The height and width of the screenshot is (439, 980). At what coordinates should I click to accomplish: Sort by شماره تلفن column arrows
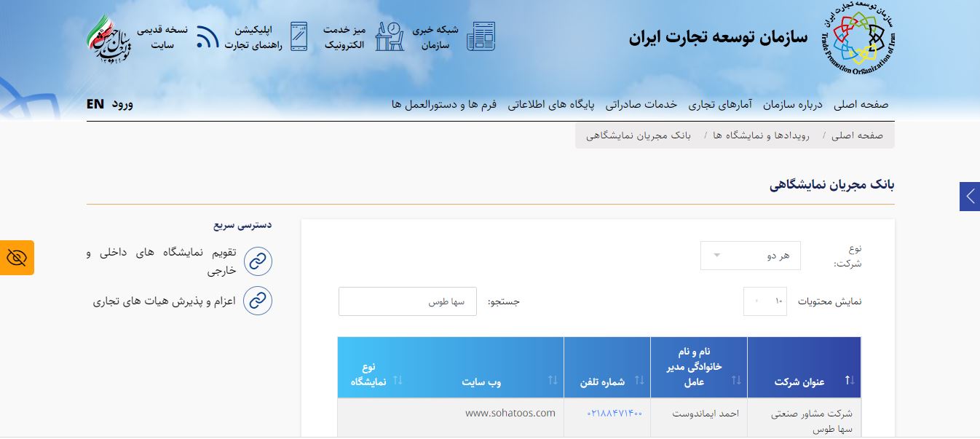click(639, 380)
